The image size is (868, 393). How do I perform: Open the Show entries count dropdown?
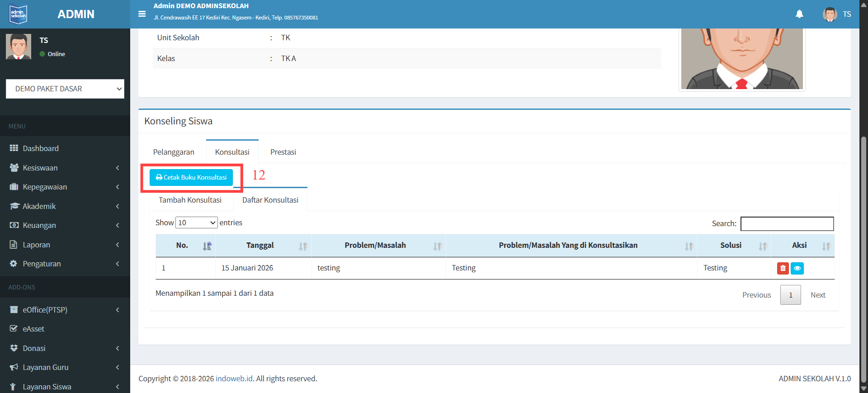point(196,223)
